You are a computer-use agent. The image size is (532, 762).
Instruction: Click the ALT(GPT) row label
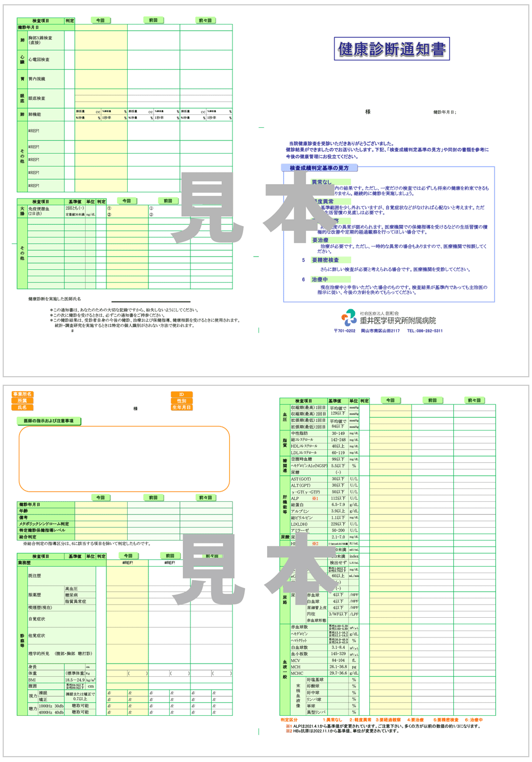[x=301, y=485]
